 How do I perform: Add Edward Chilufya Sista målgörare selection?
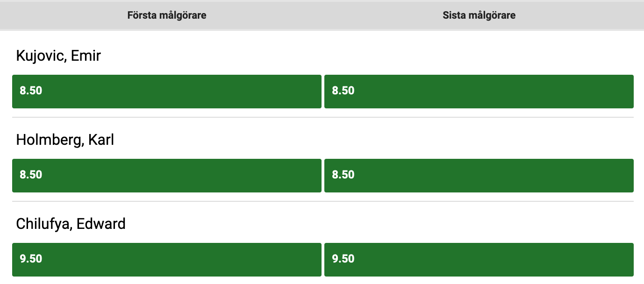(x=479, y=259)
